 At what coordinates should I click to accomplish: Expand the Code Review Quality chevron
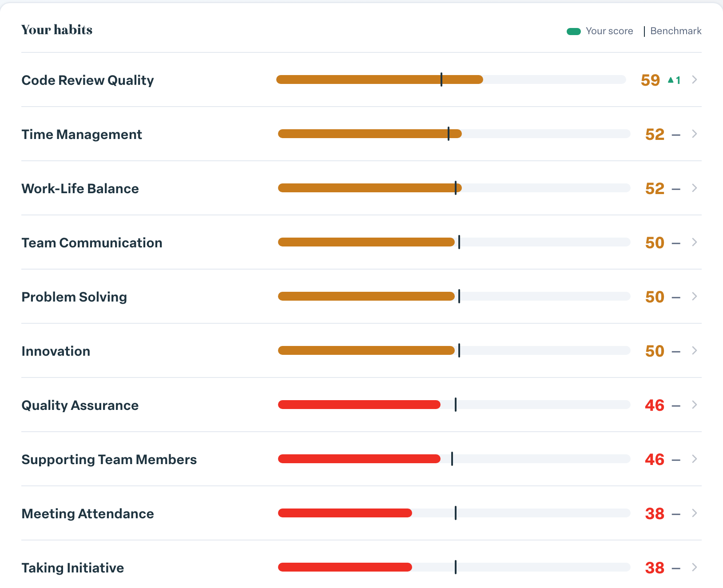tap(695, 79)
